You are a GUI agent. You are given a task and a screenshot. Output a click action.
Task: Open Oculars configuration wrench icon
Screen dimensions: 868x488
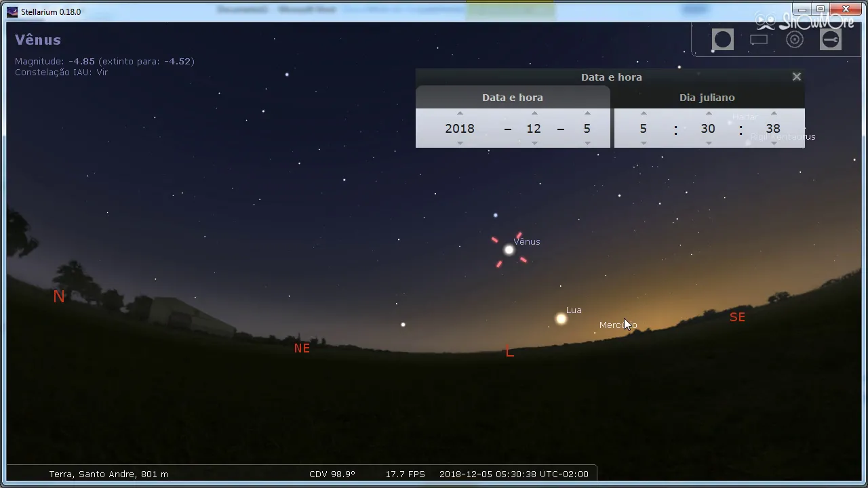831,40
